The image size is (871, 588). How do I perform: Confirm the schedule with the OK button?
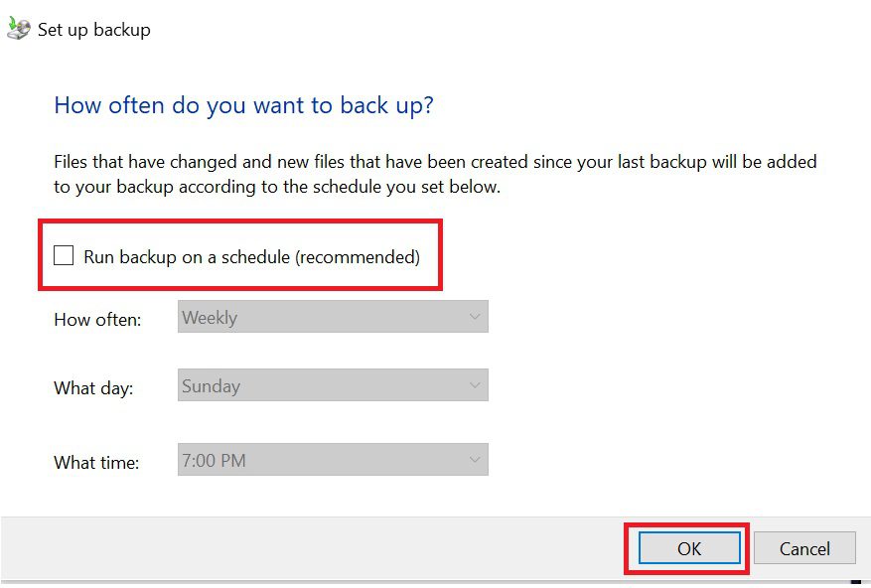pos(689,548)
